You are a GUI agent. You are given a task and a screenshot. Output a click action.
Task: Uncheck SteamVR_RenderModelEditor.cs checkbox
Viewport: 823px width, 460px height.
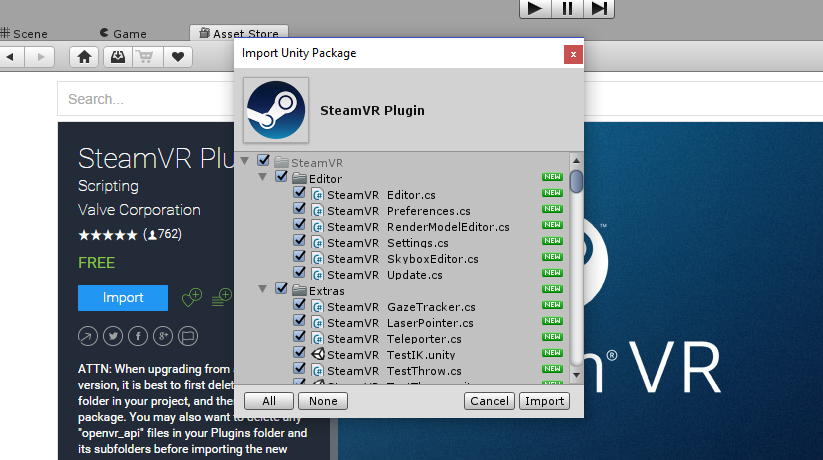300,225
